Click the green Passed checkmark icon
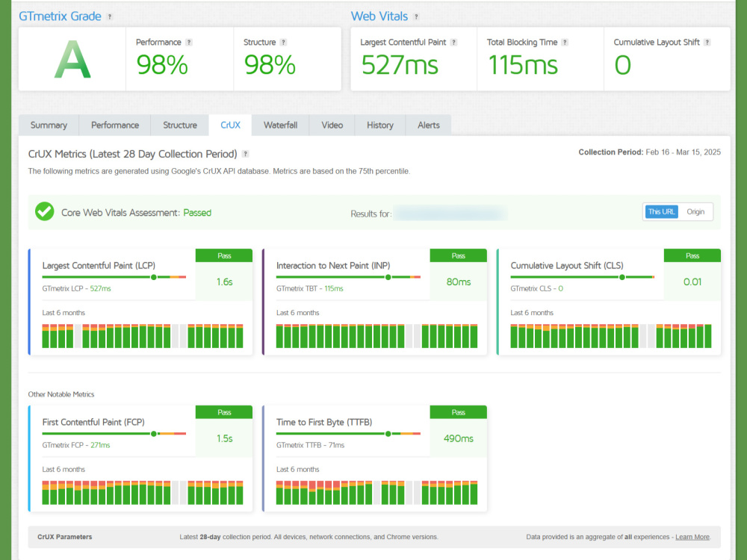This screenshot has width=747, height=560. [44, 211]
